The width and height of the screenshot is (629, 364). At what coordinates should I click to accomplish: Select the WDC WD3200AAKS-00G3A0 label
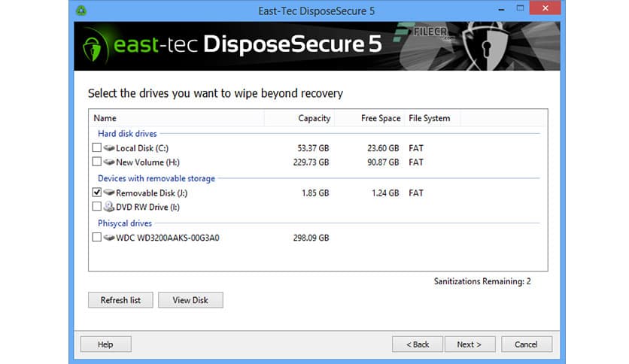168,238
